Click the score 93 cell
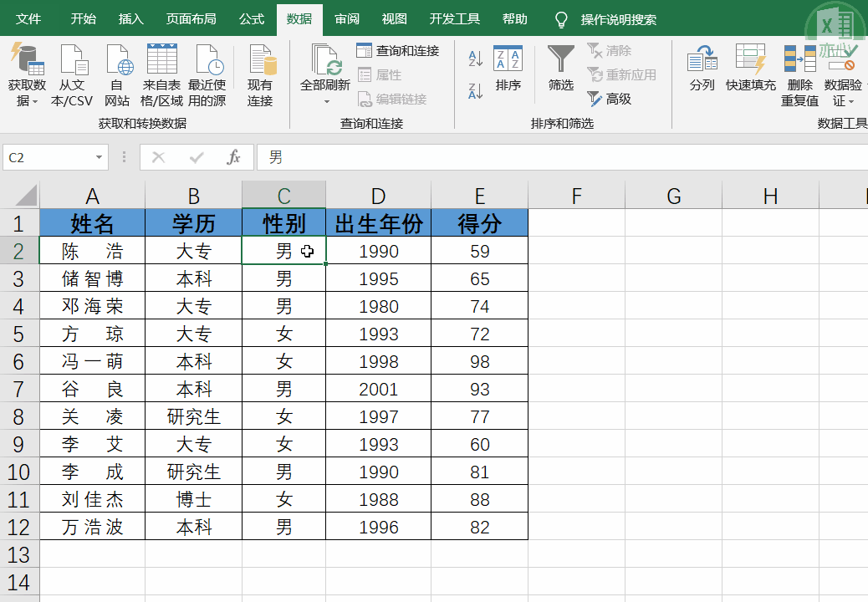Viewport: 868px width, 602px height. click(480, 389)
